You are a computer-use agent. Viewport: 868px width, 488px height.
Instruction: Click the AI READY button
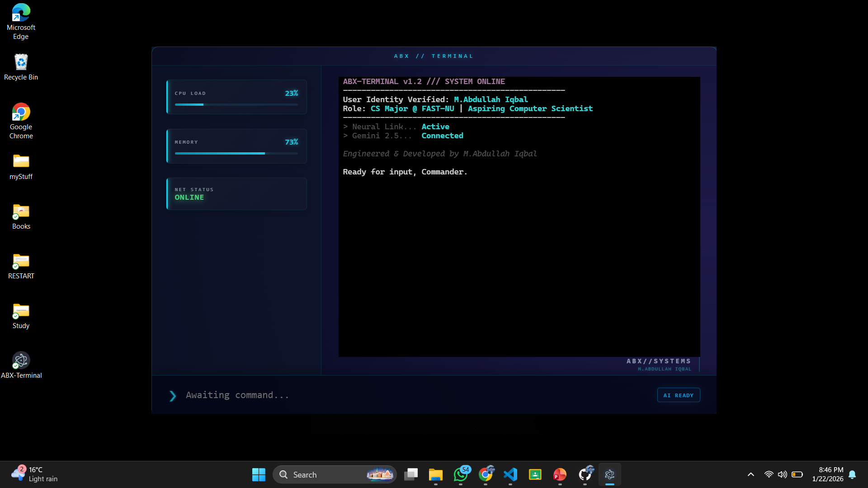click(678, 395)
